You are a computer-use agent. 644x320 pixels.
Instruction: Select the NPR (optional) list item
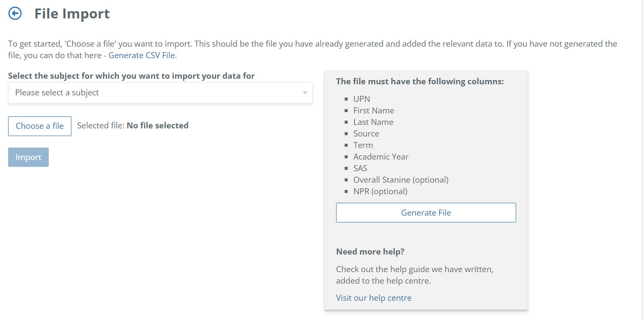click(x=380, y=191)
